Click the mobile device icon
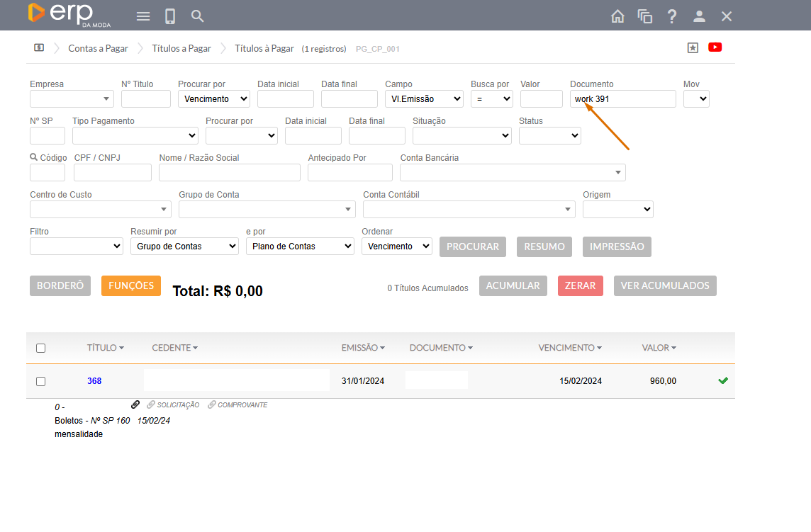 170,16
